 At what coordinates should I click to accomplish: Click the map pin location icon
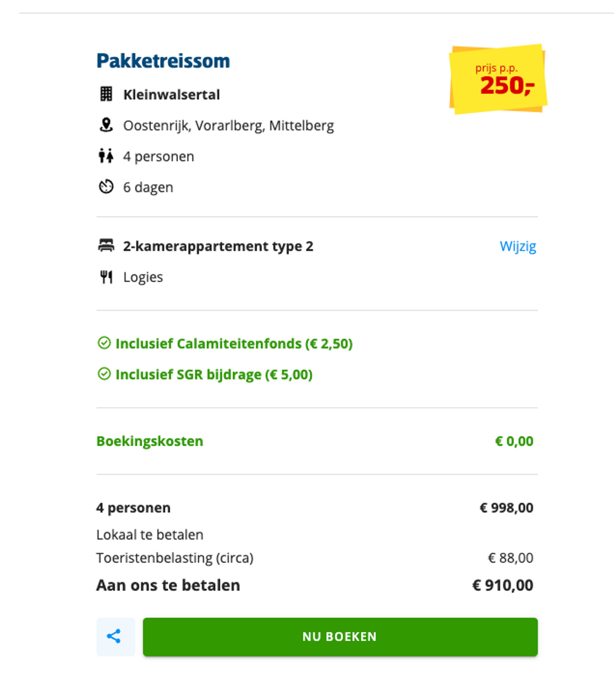(106, 125)
